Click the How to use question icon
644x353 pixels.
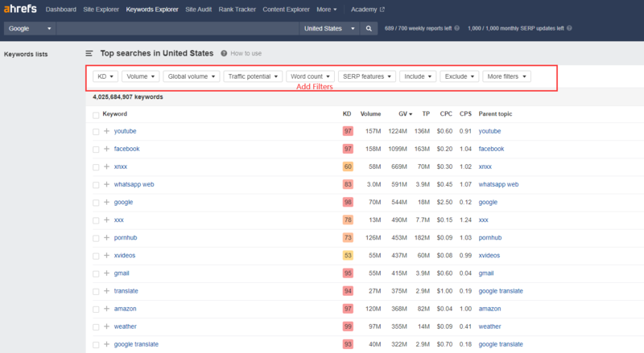(x=224, y=53)
